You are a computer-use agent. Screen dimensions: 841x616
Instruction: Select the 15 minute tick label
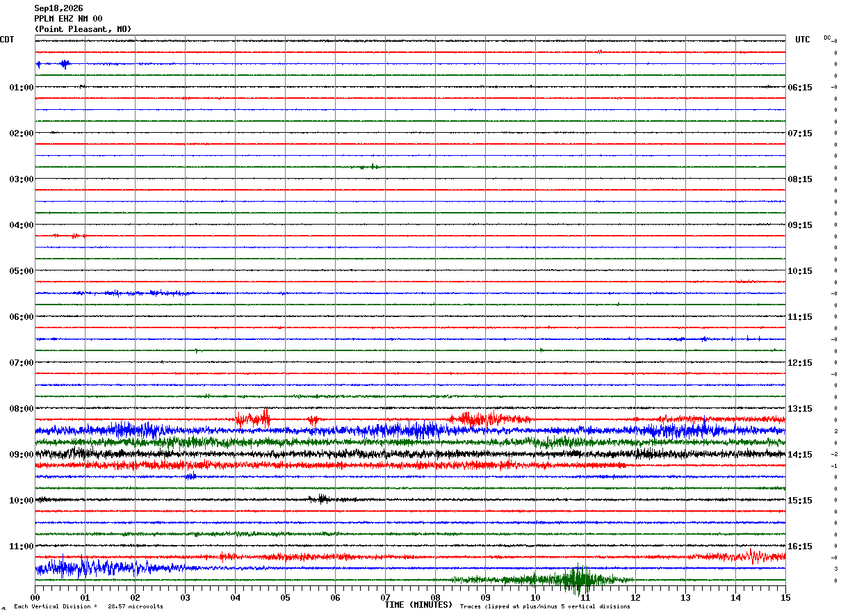(x=785, y=597)
